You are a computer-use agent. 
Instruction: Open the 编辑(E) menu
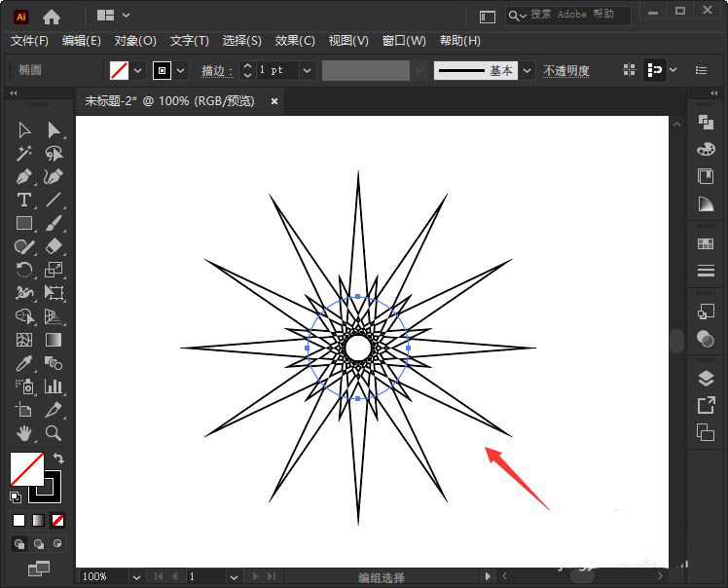tap(81, 41)
